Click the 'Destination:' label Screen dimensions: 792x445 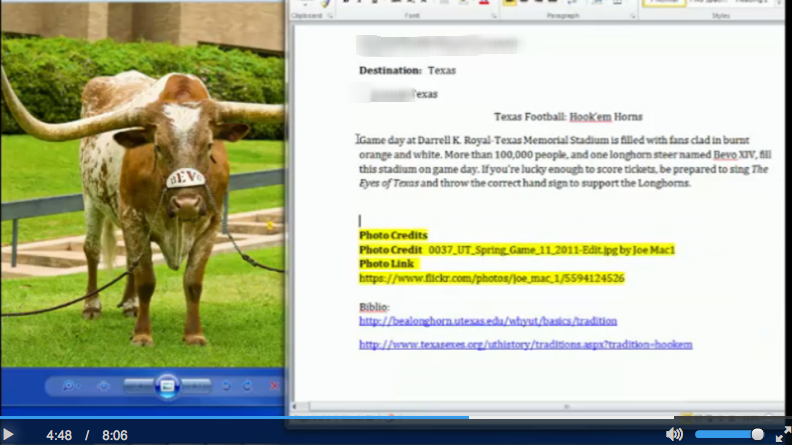point(390,71)
